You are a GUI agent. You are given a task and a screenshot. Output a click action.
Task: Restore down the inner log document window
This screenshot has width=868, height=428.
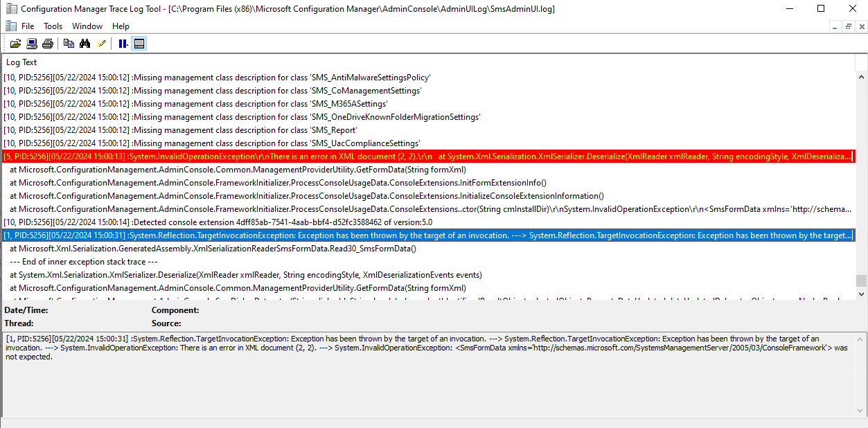[848, 26]
